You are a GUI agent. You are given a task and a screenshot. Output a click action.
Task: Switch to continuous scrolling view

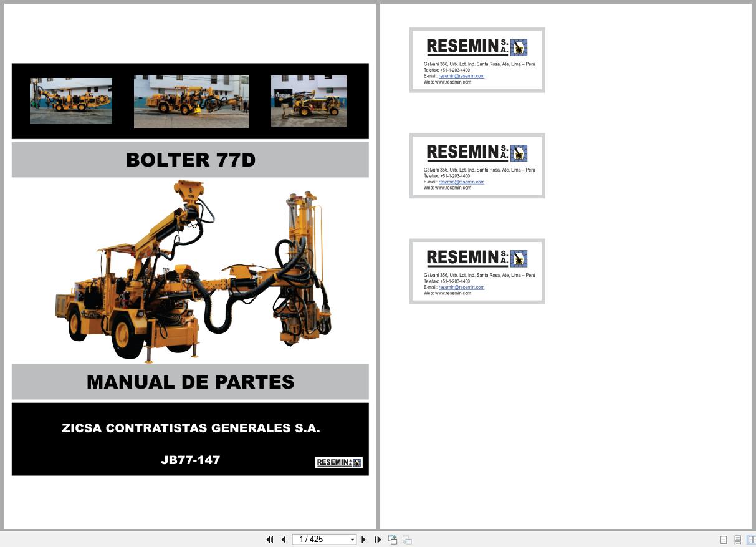(737, 540)
